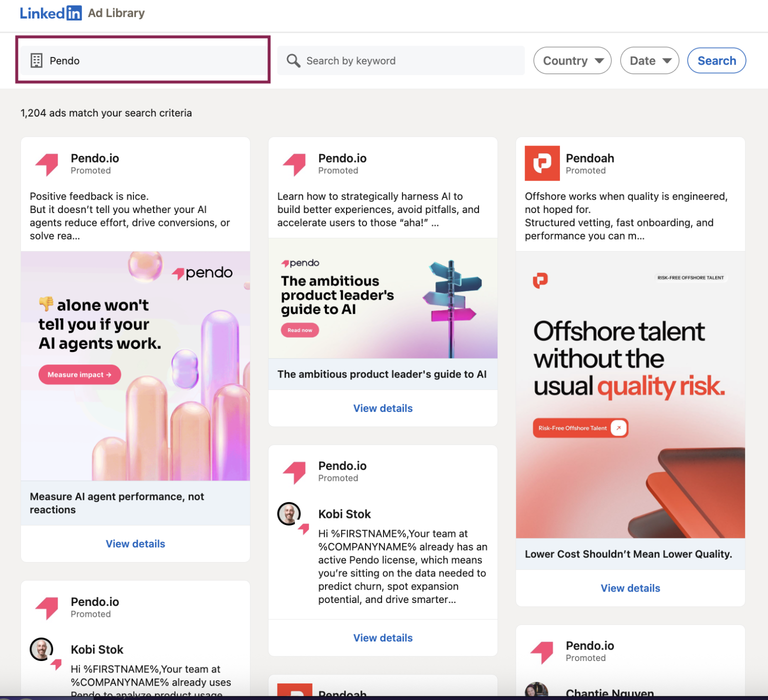Click the 'Pendoah' advertiser name on the offshore ad
This screenshot has width=768, height=700.
coord(590,158)
